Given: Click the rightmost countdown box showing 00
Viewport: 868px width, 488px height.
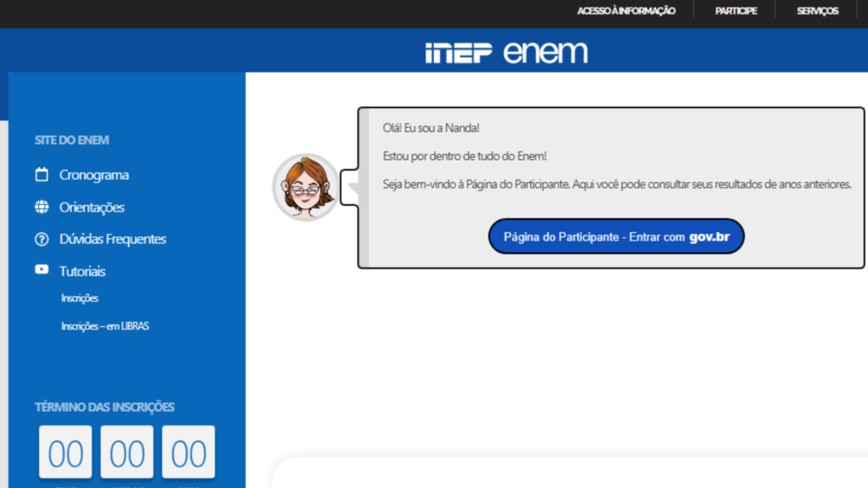Looking at the screenshot, I should click(x=188, y=453).
